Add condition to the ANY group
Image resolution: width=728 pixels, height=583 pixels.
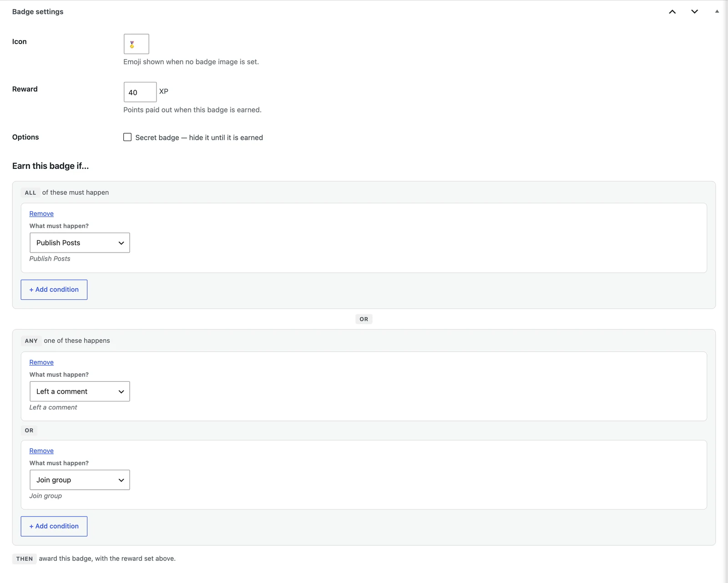54,526
